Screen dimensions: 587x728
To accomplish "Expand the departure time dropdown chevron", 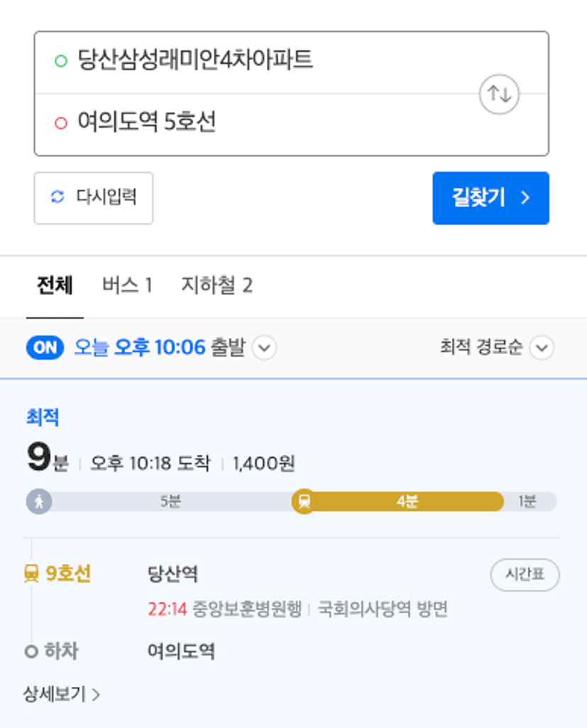I will pos(264,347).
